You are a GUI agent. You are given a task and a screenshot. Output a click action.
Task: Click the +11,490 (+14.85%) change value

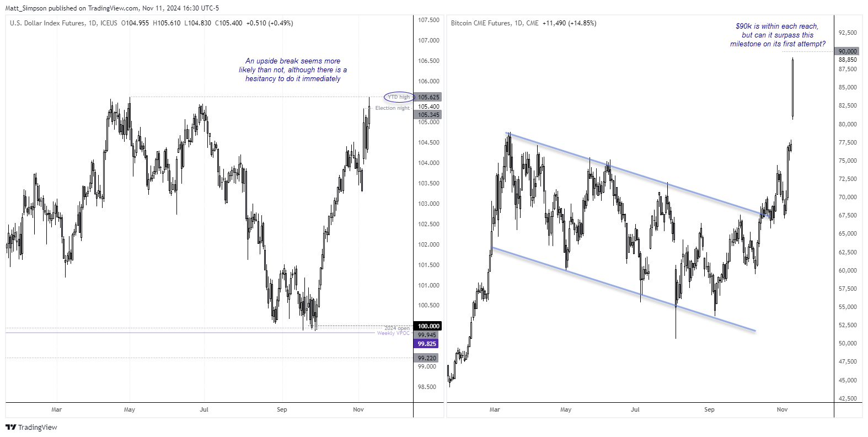(569, 23)
